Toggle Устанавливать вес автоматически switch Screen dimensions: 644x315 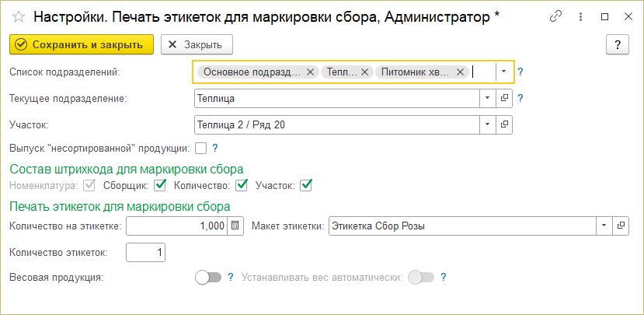pos(421,278)
